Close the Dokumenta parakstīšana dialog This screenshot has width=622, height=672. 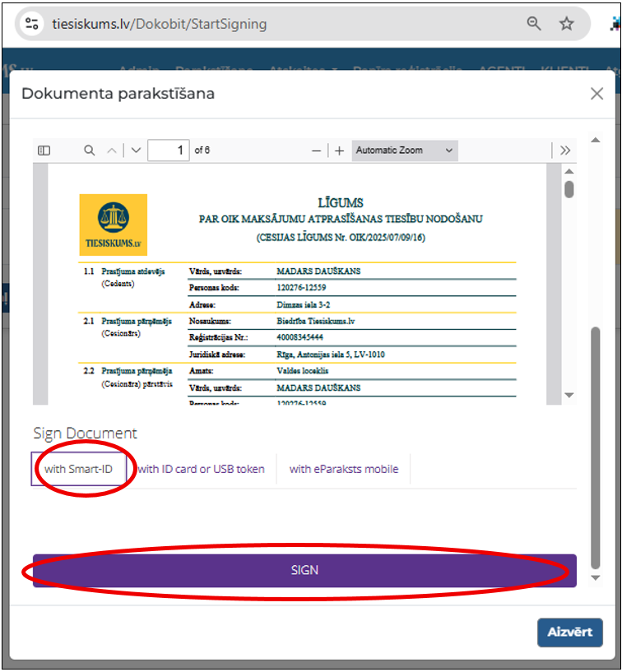click(x=596, y=94)
